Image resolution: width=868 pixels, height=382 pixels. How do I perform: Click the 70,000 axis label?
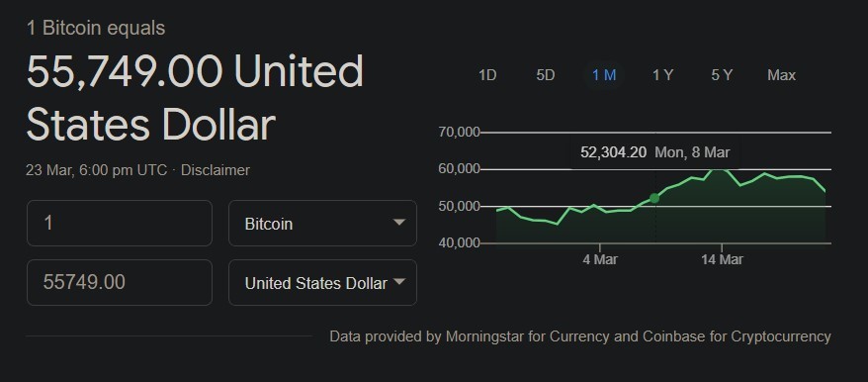pyautogui.click(x=459, y=133)
